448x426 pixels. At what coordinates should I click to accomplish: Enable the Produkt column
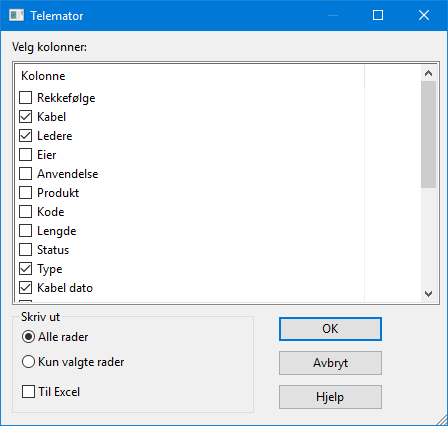click(x=26, y=193)
